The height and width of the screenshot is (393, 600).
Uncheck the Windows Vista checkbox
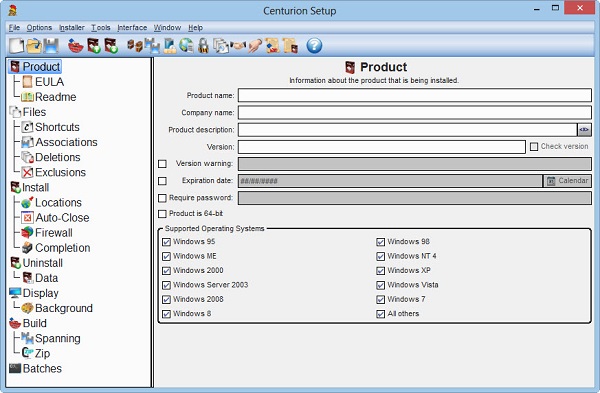(380, 285)
